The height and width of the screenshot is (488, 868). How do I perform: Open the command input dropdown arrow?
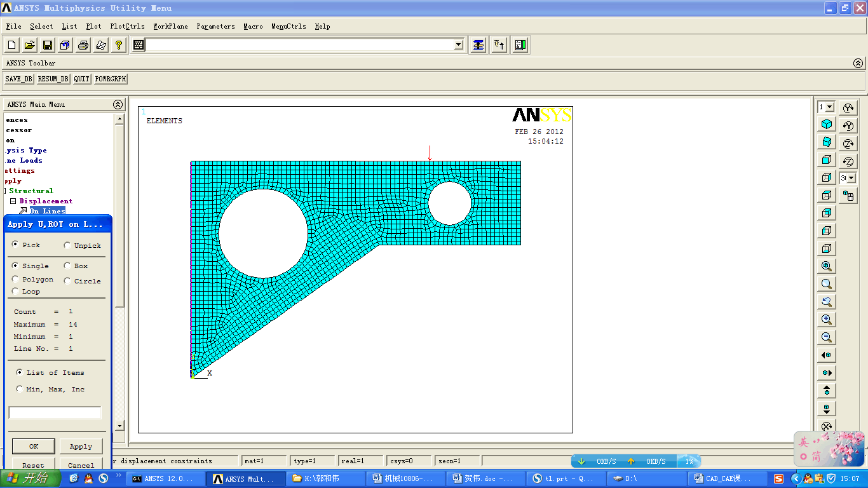[459, 45]
